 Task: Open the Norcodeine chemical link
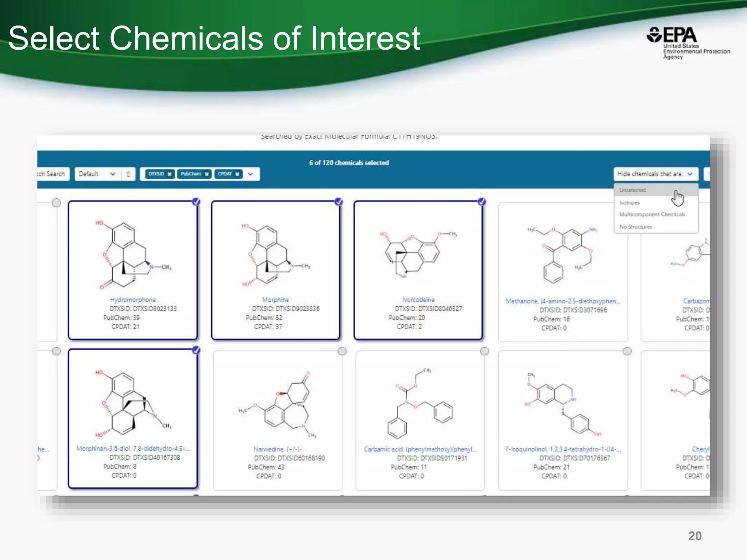pos(418,300)
